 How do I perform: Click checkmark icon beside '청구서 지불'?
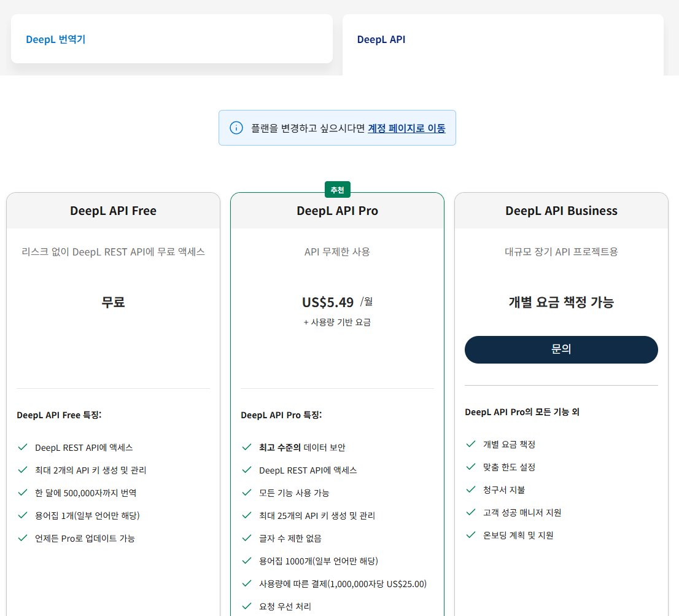[x=471, y=489]
